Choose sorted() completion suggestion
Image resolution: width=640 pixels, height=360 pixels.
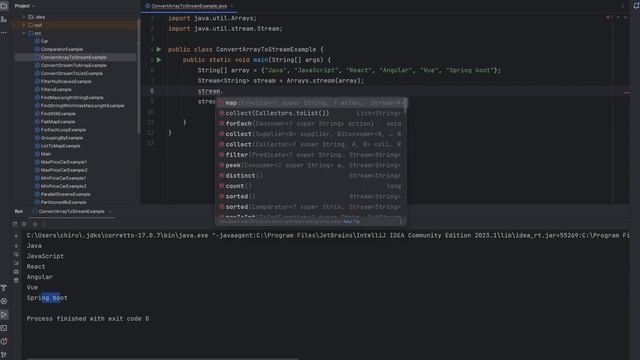(310, 196)
